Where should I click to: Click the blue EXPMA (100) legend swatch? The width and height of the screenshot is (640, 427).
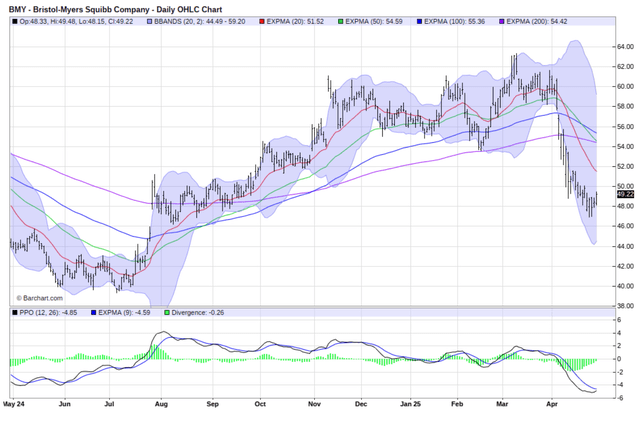419,22
